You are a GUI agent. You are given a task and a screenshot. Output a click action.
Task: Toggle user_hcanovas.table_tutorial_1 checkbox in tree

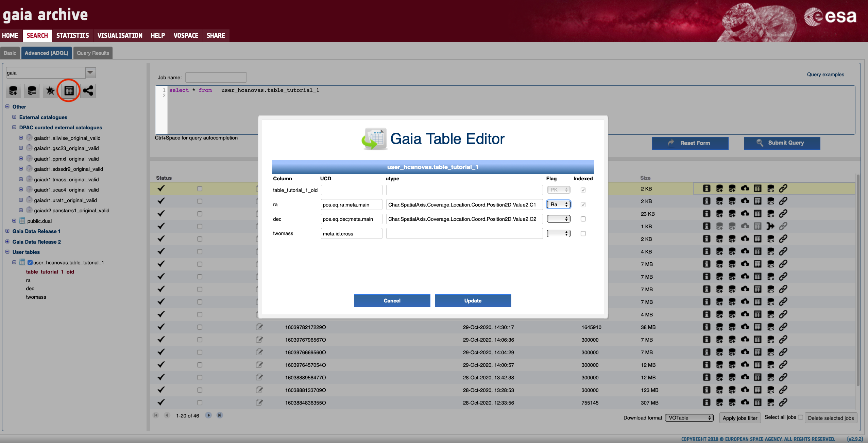pos(30,262)
